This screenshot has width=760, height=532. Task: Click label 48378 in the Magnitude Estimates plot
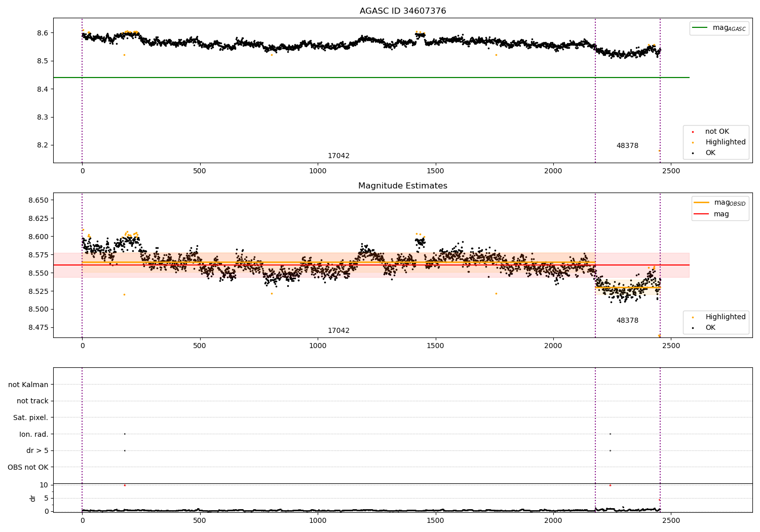627,321
